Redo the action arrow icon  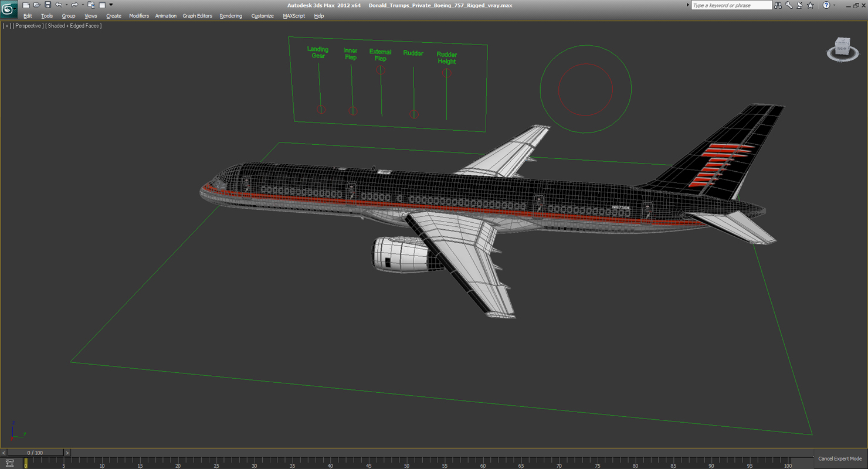[x=74, y=5]
